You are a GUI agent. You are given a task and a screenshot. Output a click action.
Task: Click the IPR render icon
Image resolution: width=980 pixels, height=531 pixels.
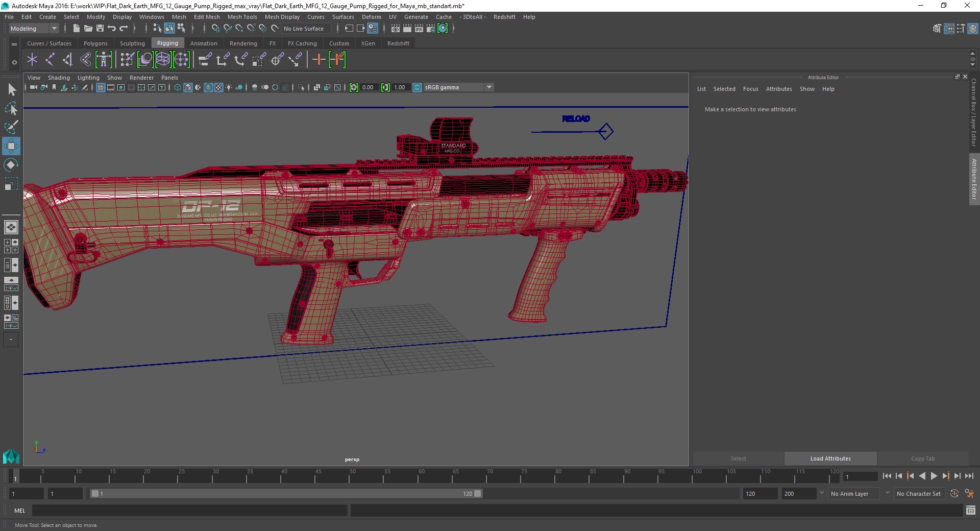pos(419,29)
